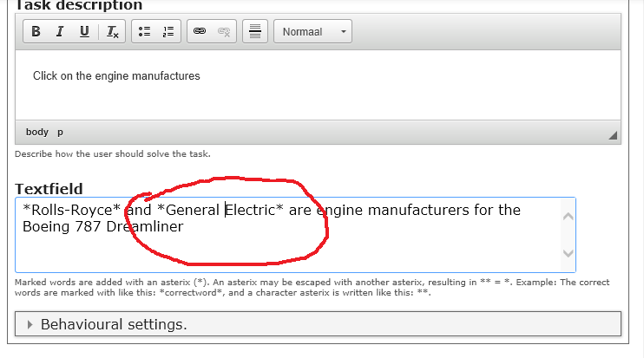
Task: Toggle bold formatting in the editor toolbar
Action: pyautogui.click(x=36, y=31)
